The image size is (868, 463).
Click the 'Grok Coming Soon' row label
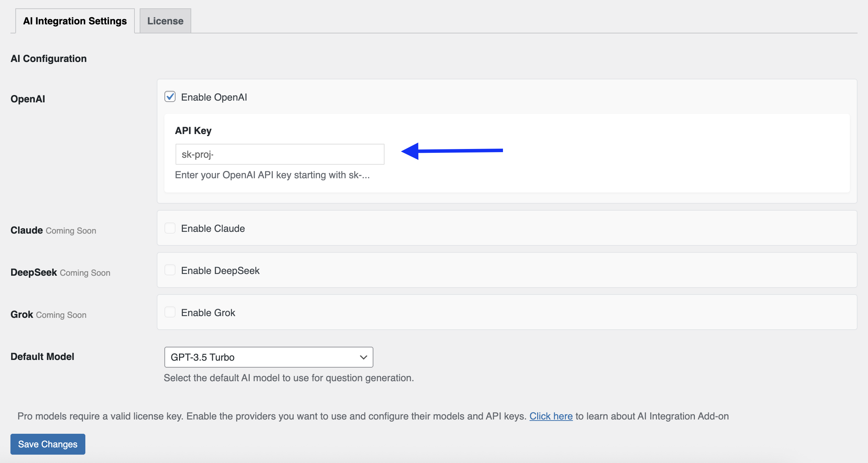(48, 314)
